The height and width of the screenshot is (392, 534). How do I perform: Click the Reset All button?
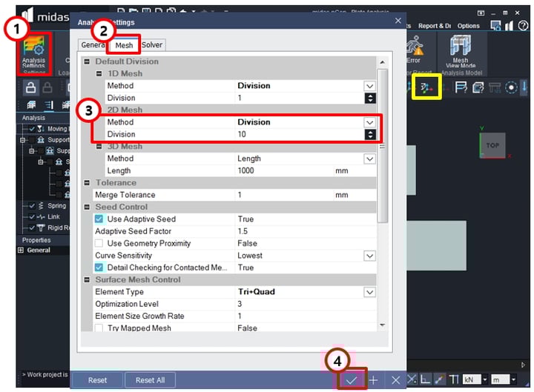pyautogui.click(x=150, y=380)
